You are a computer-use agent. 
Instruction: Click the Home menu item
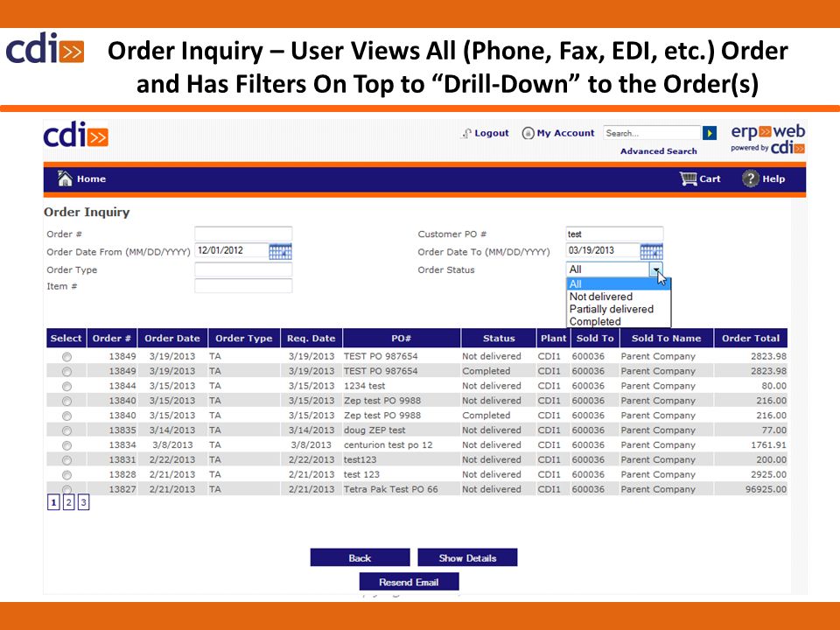tap(91, 178)
